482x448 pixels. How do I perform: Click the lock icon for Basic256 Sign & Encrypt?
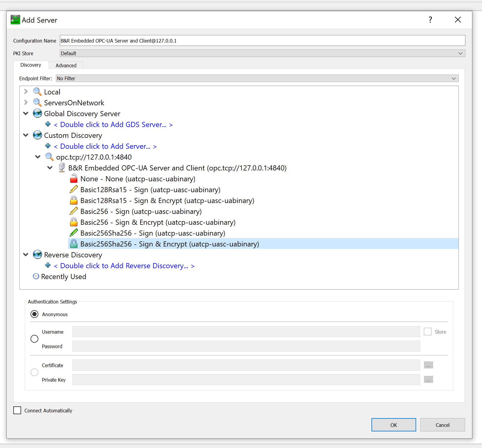(74, 222)
